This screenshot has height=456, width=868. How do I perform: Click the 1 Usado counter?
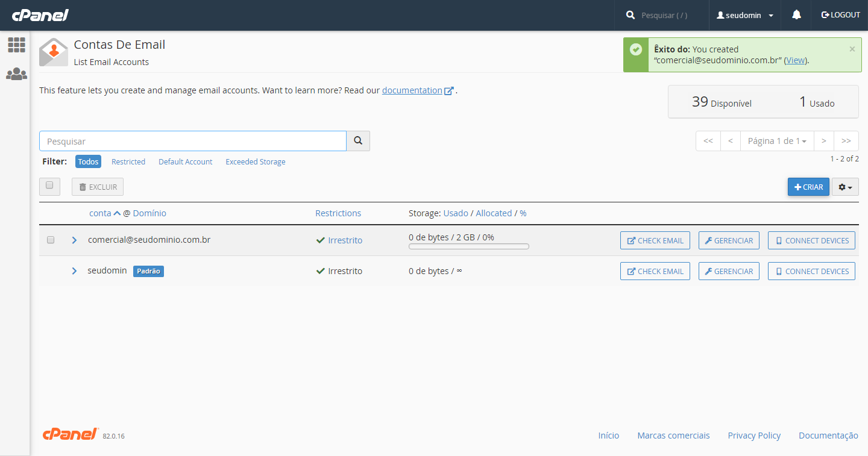[x=817, y=102]
